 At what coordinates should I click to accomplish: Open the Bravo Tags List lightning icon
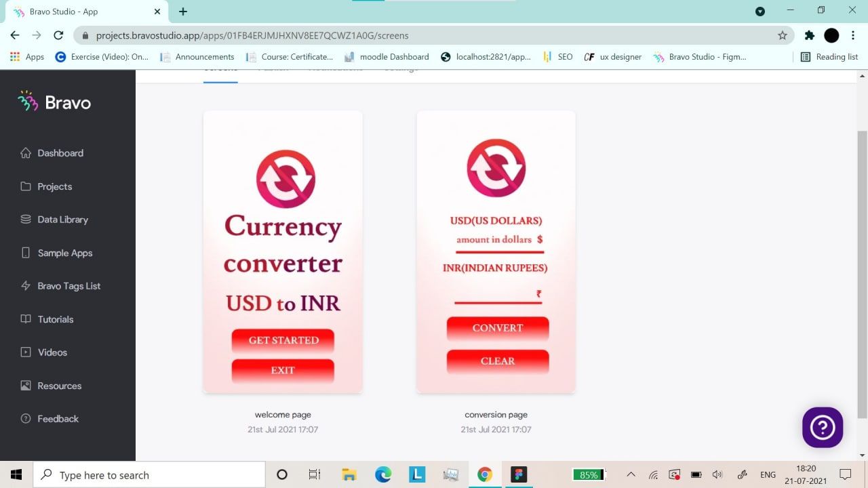tap(26, 286)
